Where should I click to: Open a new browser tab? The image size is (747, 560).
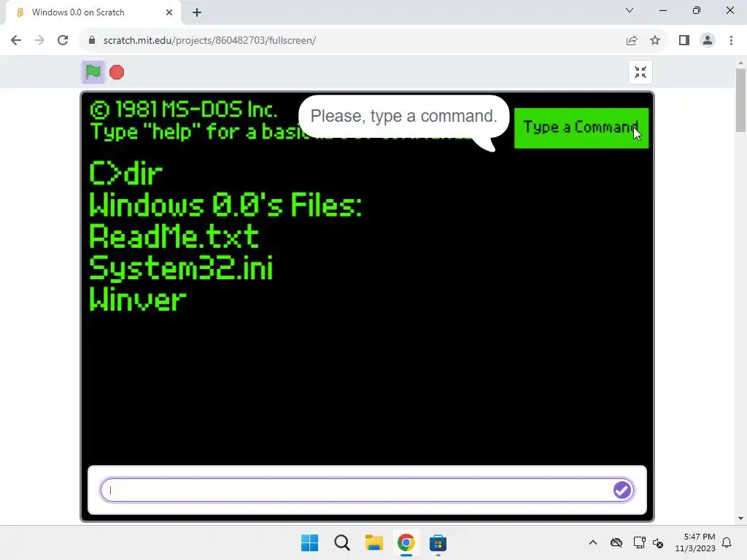coord(197,12)
